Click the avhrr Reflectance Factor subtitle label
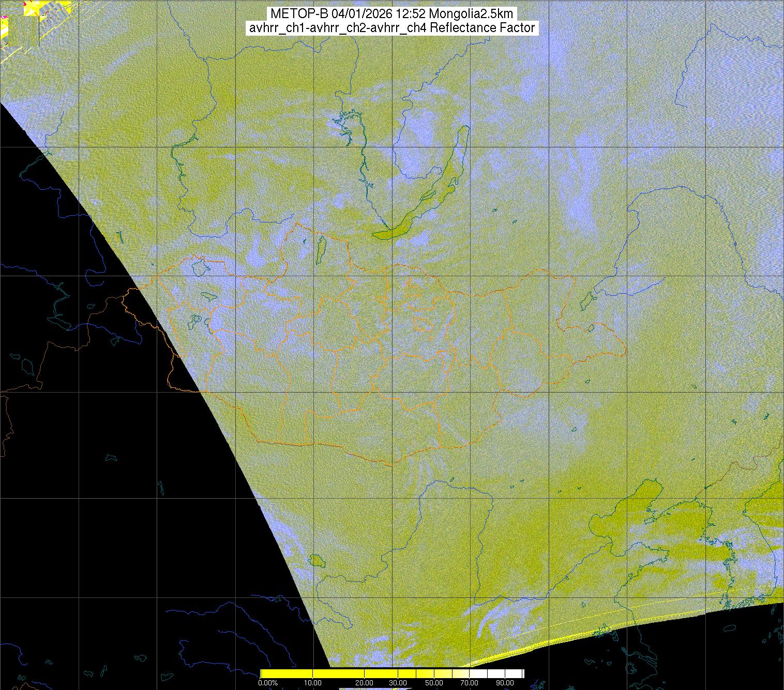This screenshot has width=784, height=690. pos(391,28)
